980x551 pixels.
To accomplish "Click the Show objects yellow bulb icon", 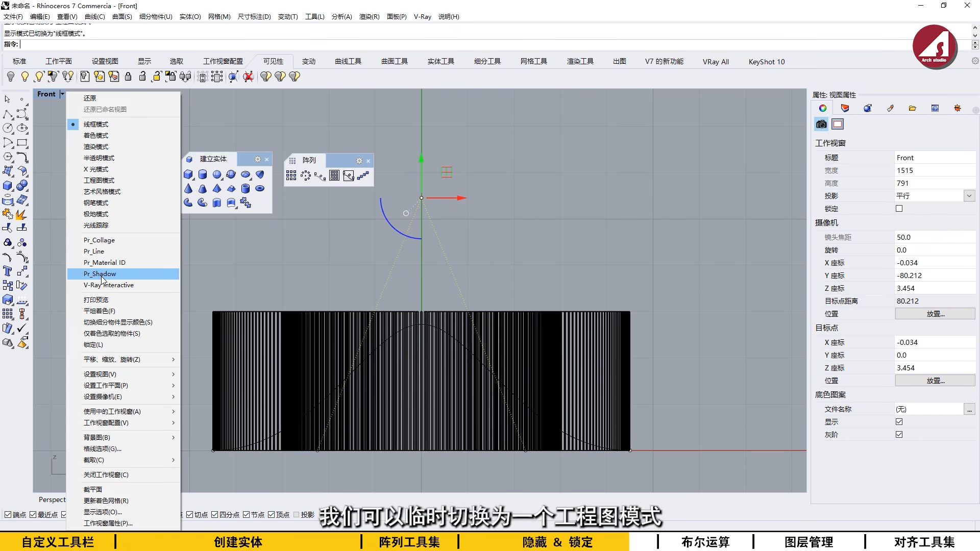I will [x=25, y=77].
